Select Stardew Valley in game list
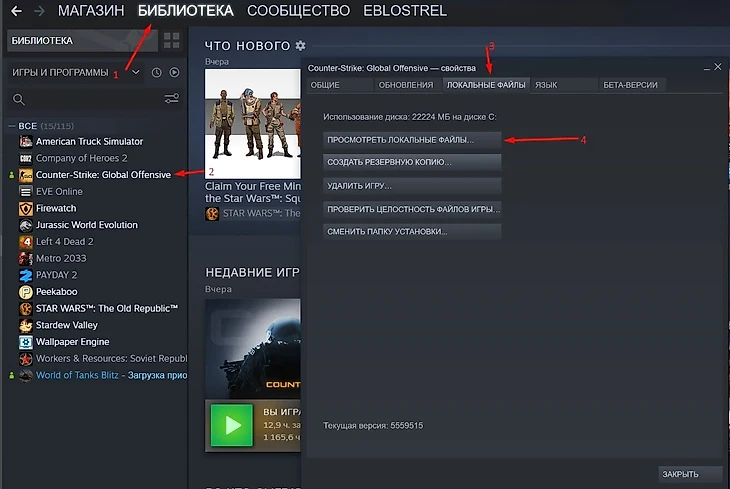The image size is (730, 489). tap(67, 325)
